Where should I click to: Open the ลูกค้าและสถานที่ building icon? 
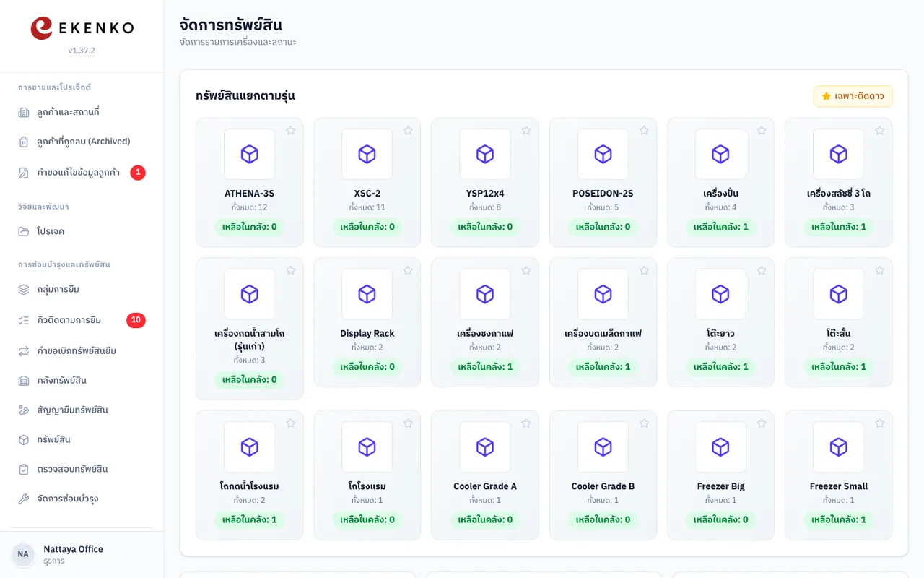(x=24, y=112)
